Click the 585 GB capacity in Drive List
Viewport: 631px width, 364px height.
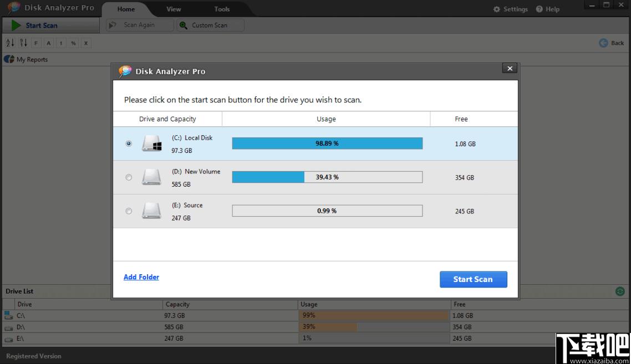click(174, 327)
